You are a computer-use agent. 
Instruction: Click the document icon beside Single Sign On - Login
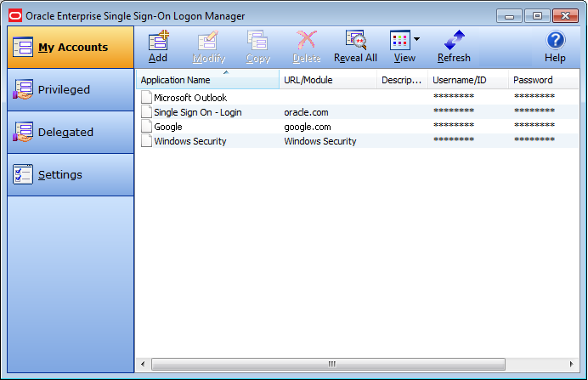[146, 111]
